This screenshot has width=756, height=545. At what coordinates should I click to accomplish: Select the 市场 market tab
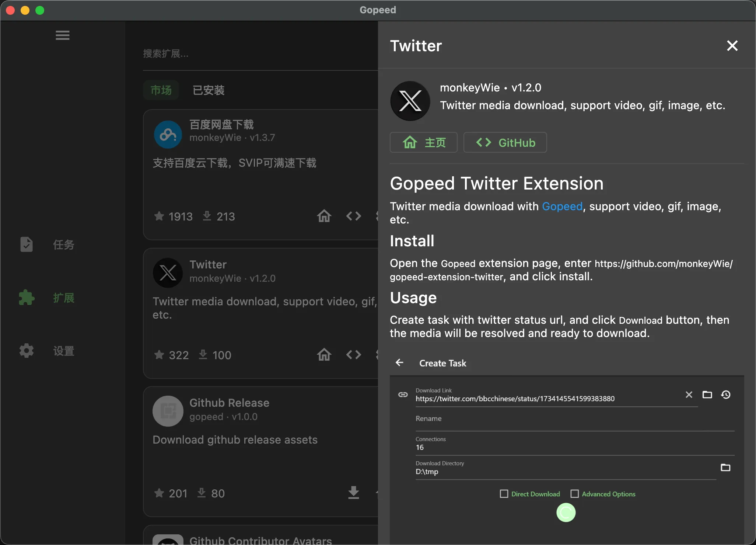click(161, 90)
